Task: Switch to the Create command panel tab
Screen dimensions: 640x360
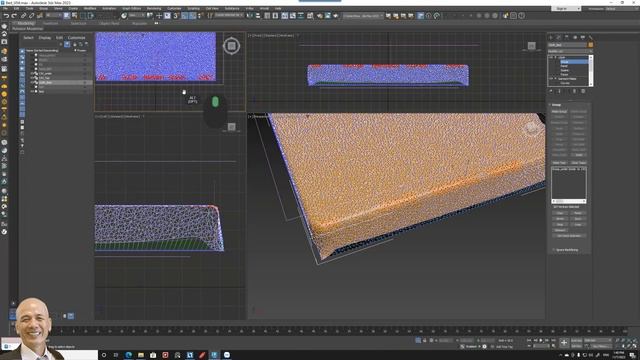Action: tap(551, 37)
